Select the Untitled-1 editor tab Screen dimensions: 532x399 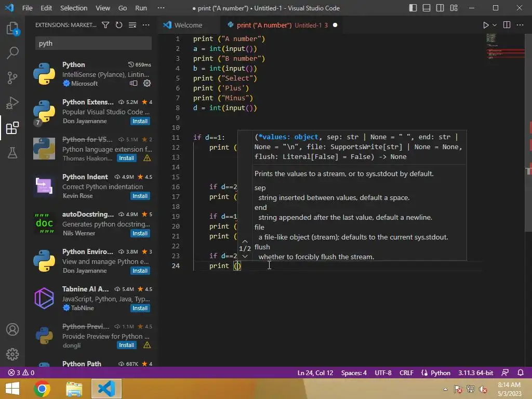[x=282, y=25]
